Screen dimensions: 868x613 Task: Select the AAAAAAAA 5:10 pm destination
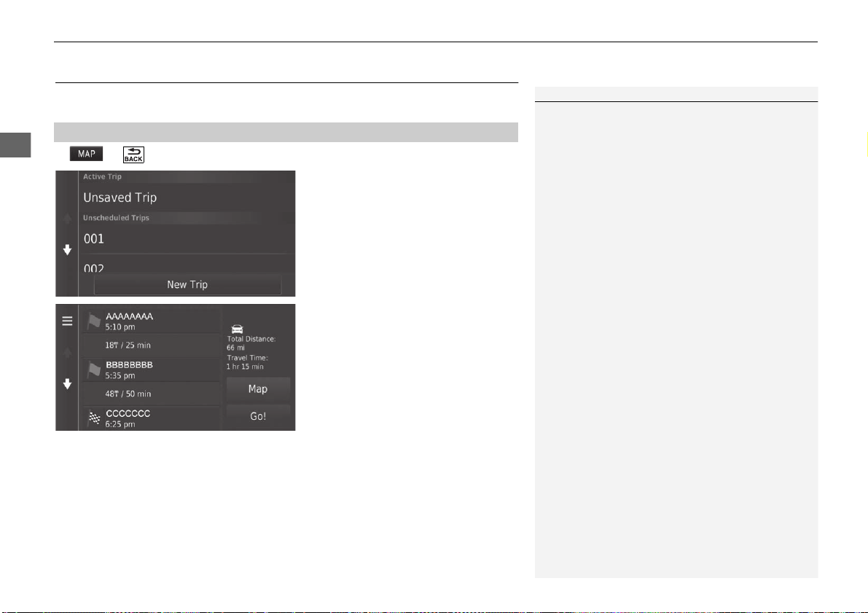(x=151, y=321)
